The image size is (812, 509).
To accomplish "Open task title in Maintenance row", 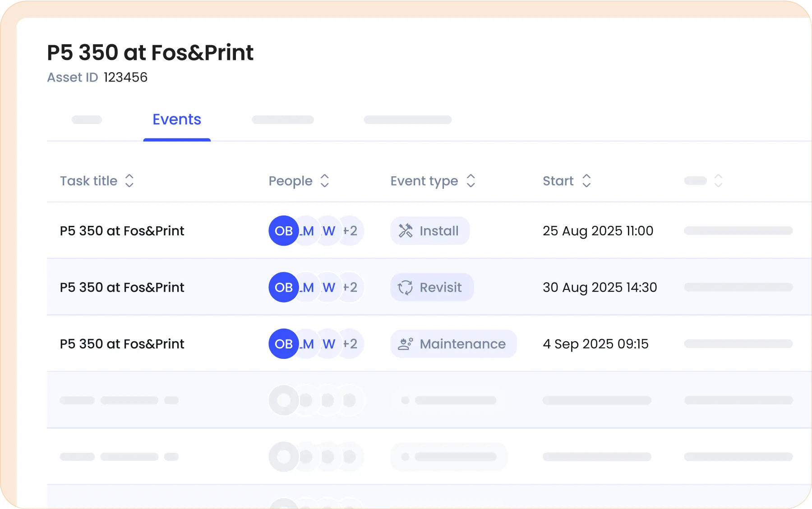I will tap(122, 344).
